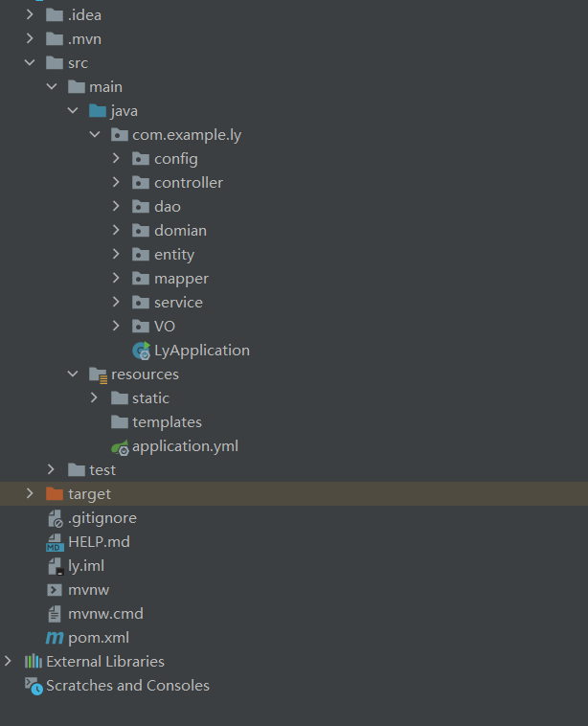Click the VO package icon

(141, 327)
